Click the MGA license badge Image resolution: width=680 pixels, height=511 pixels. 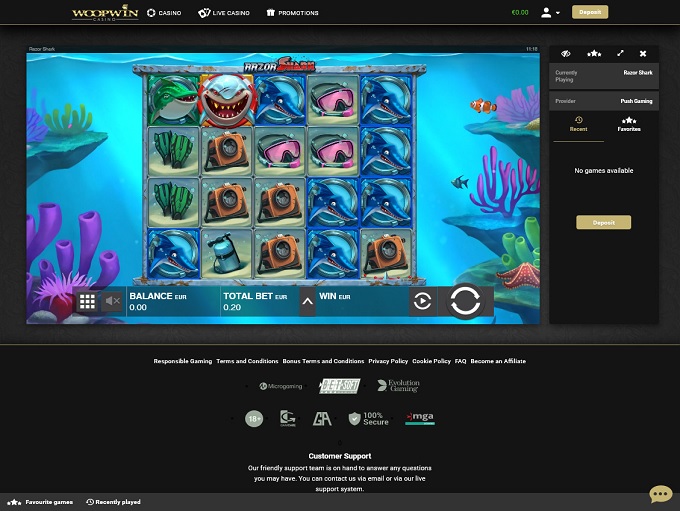(419, 418)
